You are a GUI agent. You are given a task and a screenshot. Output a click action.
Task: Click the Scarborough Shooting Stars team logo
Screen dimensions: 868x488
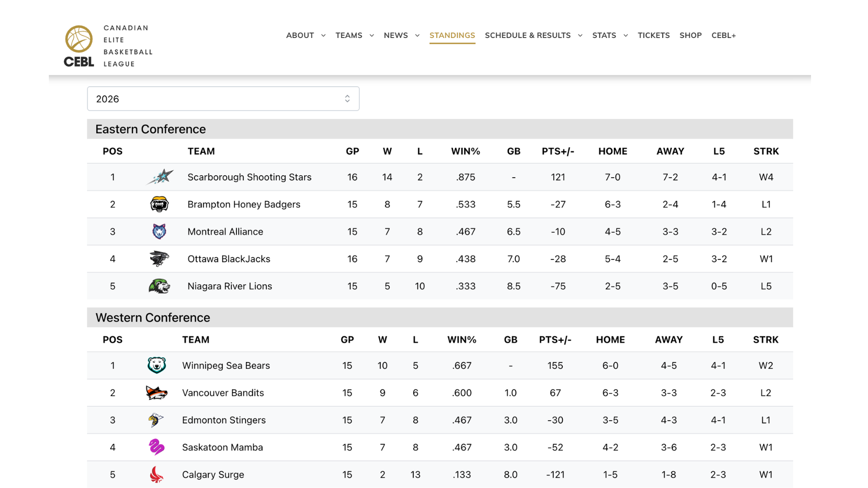pyautogui.click(x=160, y=177)
